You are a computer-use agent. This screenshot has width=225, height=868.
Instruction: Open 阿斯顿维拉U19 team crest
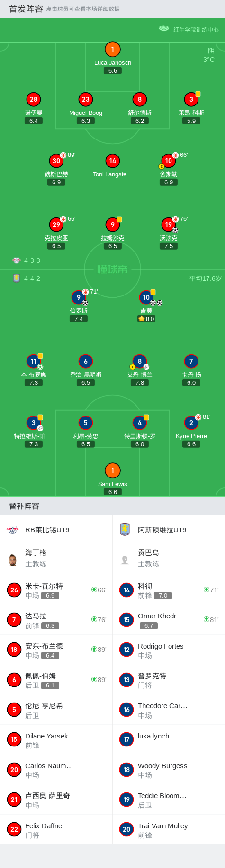click(x=125, y=529)
